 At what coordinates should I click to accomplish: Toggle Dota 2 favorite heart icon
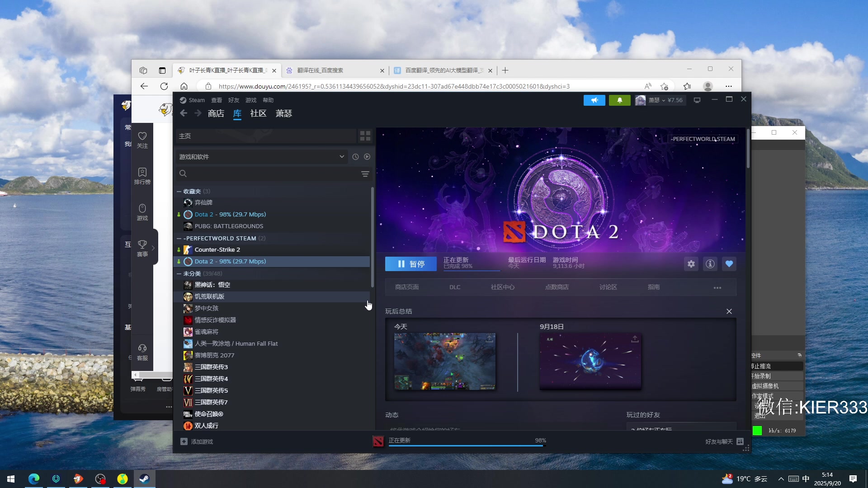729,264
